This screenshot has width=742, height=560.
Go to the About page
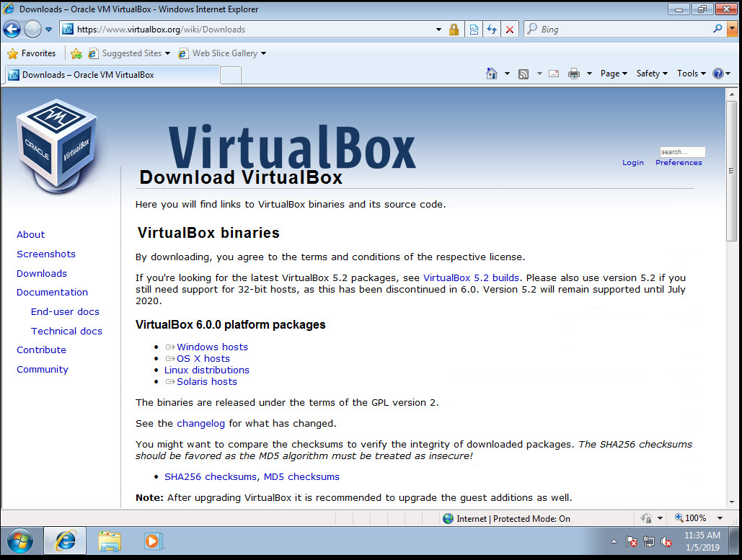[31, 235]
